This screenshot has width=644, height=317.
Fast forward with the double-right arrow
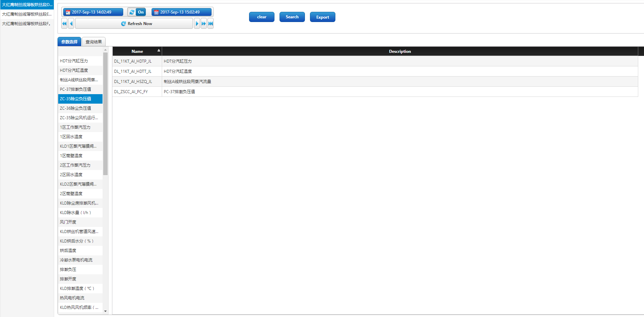pyautogui.click(x=204, y=24)
